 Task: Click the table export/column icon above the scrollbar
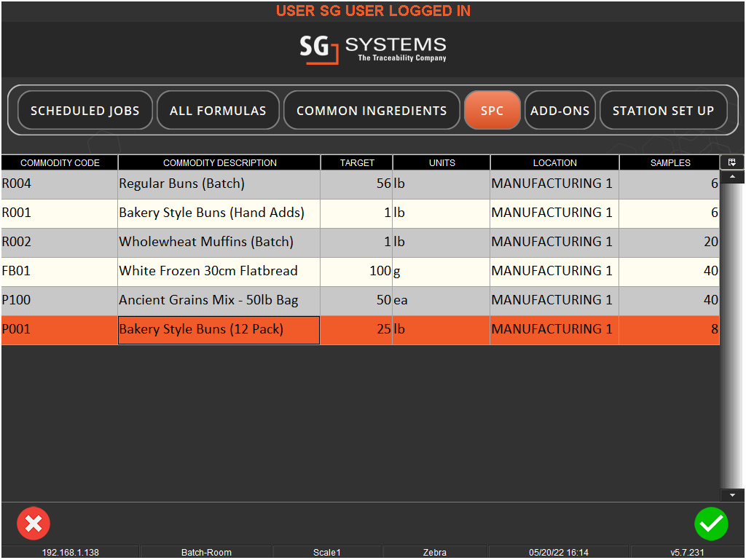(731, 162)
